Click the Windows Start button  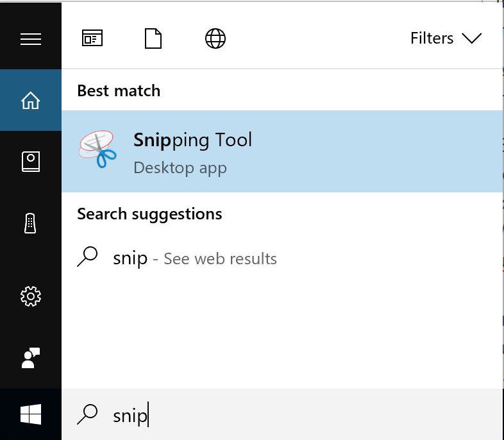tap(31, 414)
